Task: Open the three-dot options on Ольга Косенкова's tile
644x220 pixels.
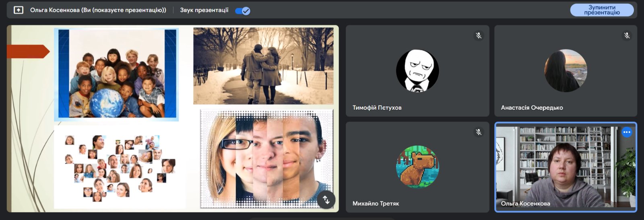Action: coord(627,132)
